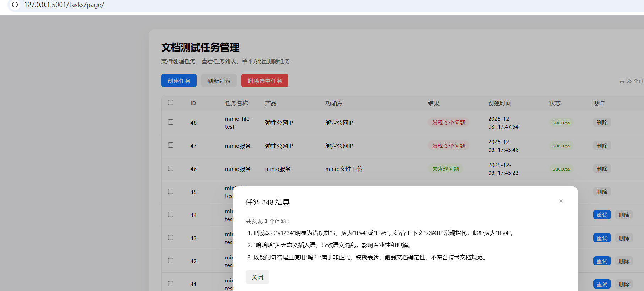Delete task 47 using its 删除 button
This screenshot has height=291, width=644.
[602, 146]
